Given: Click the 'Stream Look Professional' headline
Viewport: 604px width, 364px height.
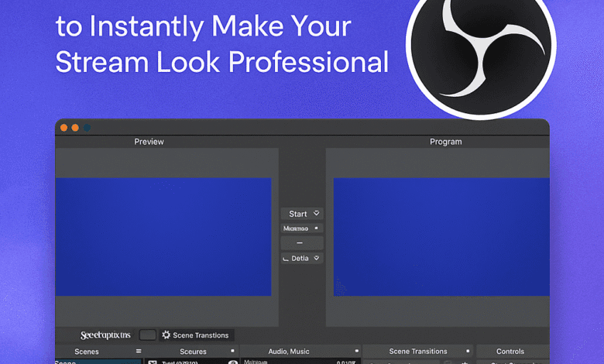Looking at the screenshot, I should pyautogui.click(x=222, y=63).
